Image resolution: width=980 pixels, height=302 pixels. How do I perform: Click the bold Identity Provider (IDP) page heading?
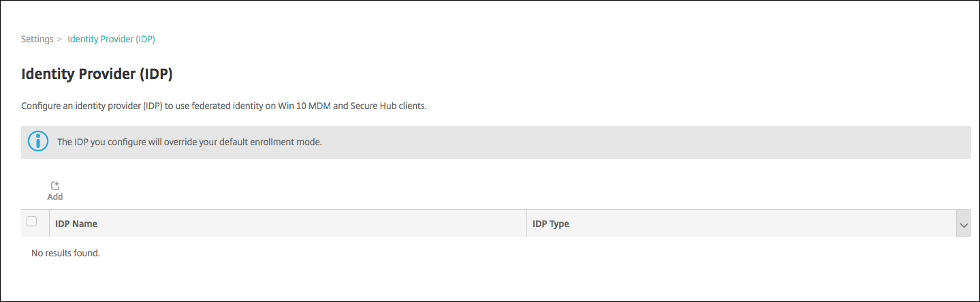click(x=97, y=74)
